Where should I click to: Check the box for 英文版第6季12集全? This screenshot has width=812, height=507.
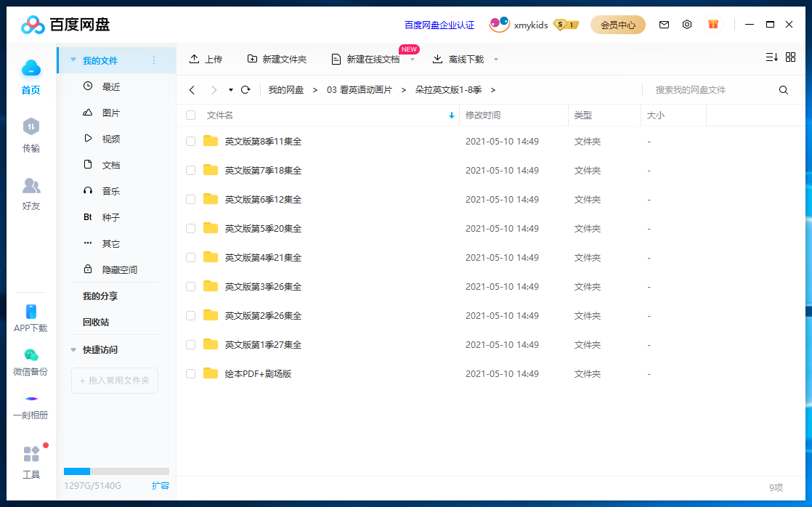coord(190,199)
